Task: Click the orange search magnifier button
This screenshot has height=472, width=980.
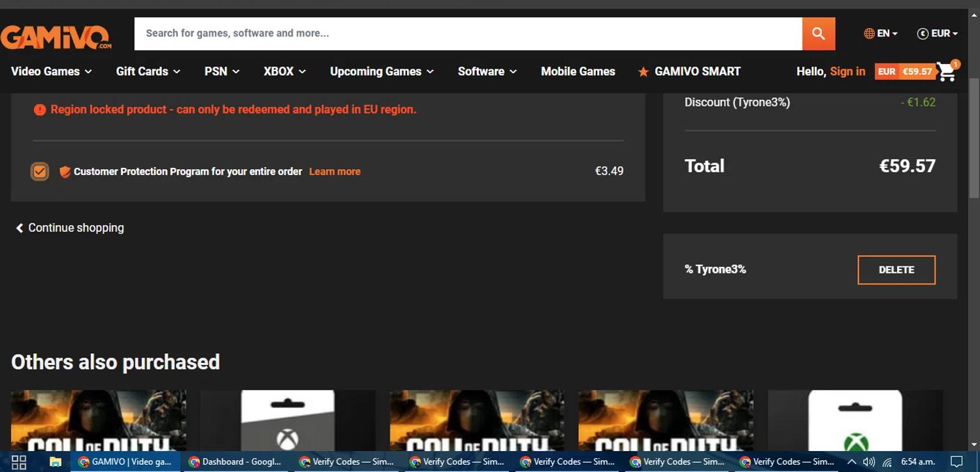Action: point(818,33)
